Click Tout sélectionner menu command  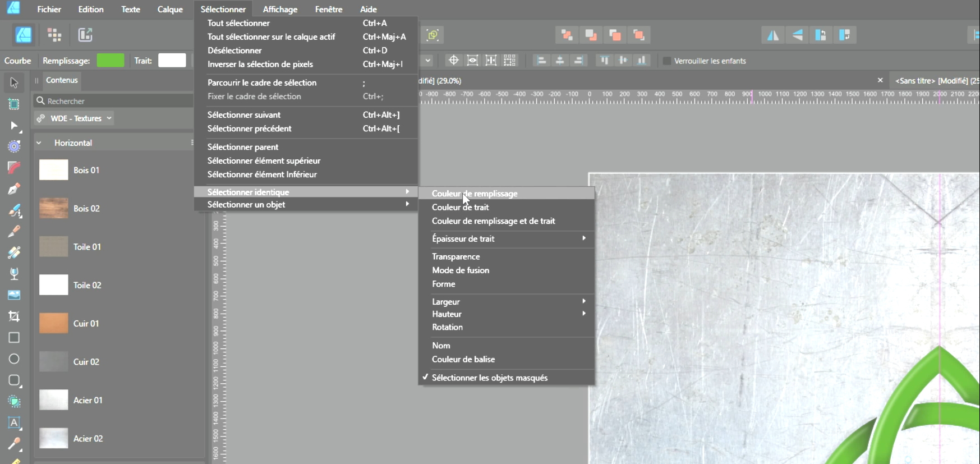click(238, 23)
